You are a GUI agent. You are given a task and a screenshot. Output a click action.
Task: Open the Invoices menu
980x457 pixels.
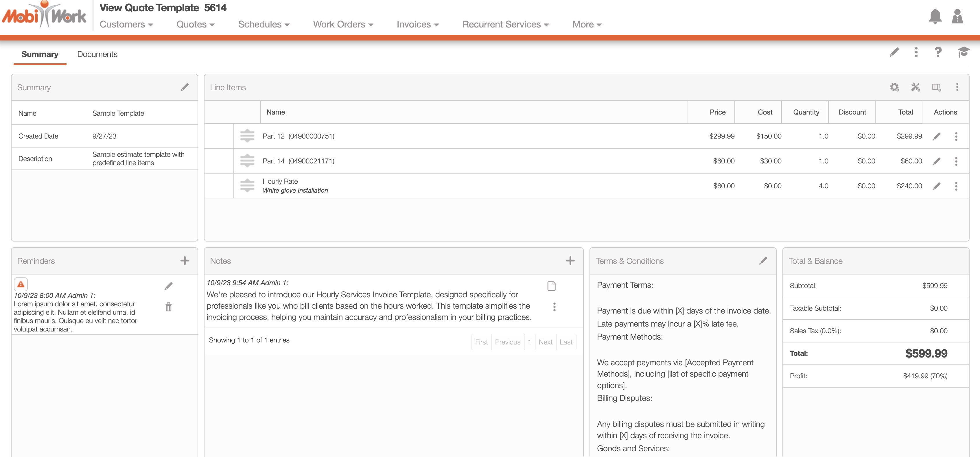click(x=417, y=24)
